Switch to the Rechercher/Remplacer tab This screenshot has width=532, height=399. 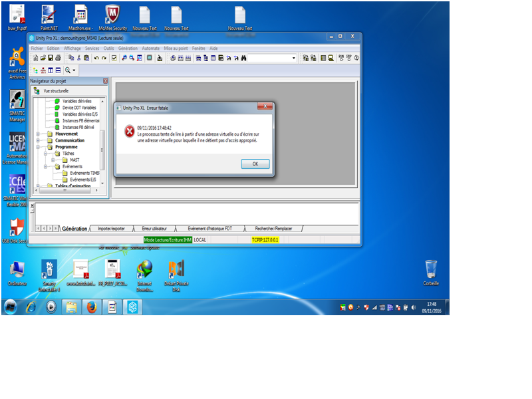click(x=278, y=229)
